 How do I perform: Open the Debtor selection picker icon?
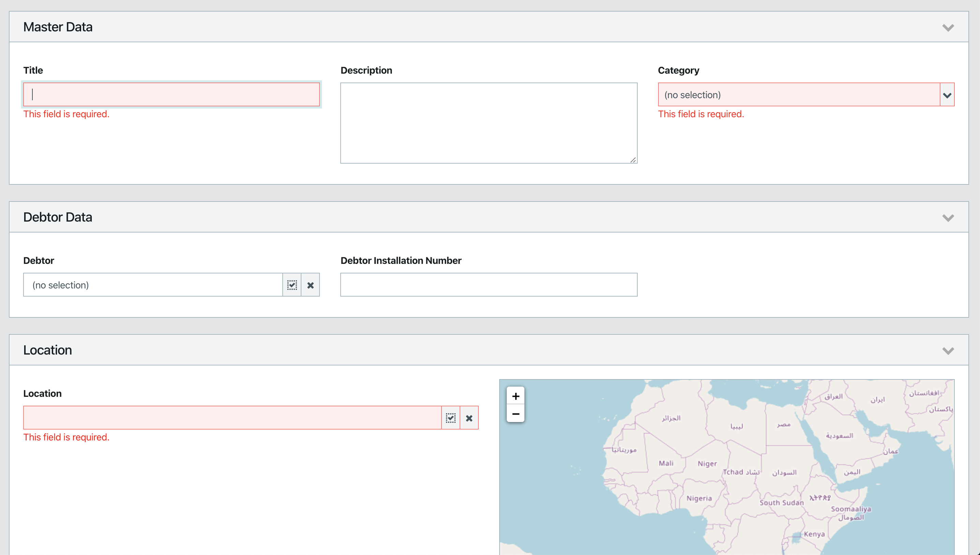pyautogui.click(x=292, y=285)
